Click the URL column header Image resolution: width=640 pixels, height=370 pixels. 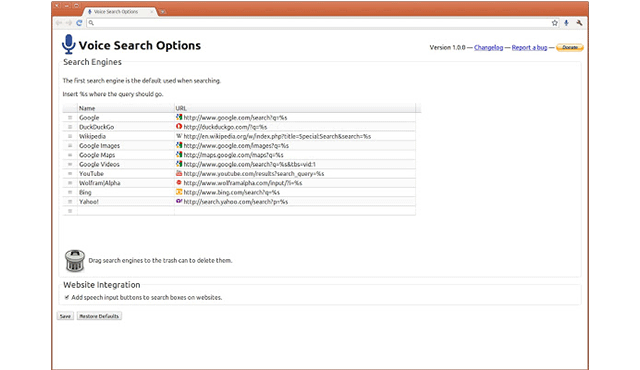pos(295,108)
